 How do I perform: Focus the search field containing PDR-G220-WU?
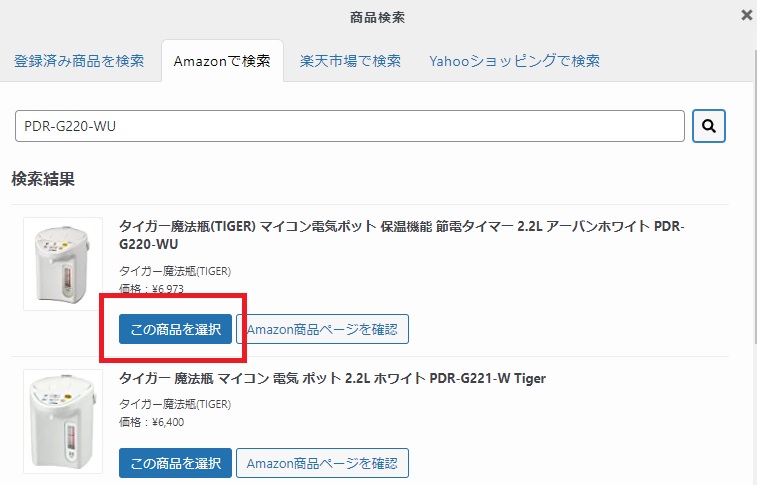point(350,126)
